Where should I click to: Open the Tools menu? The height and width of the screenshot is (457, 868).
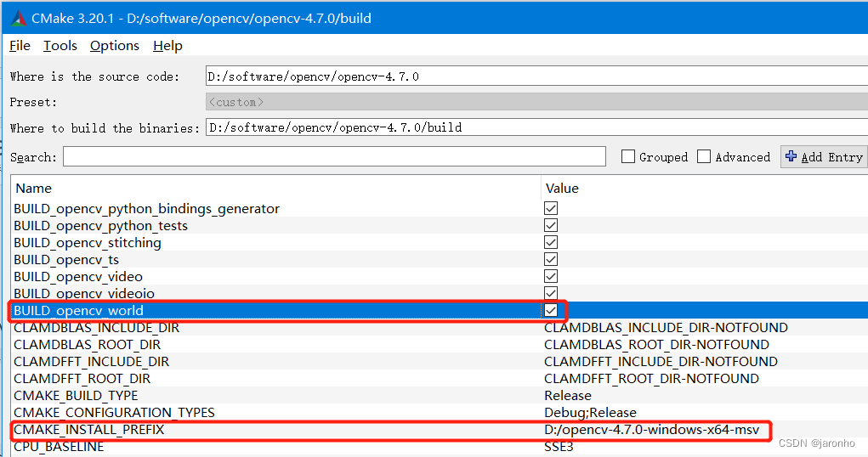click(x=60, y=45)
